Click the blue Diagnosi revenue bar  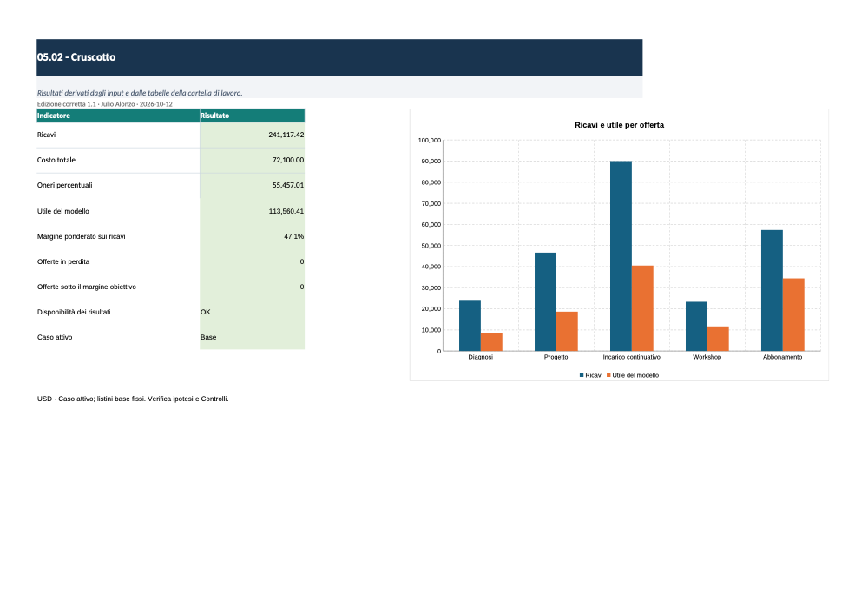[x=470, y=326]
